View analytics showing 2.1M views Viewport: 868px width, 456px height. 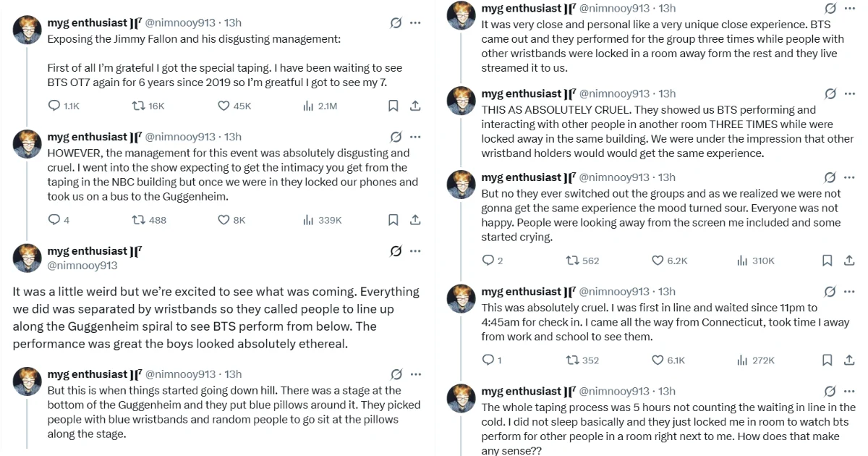click(x=308, y=106)
